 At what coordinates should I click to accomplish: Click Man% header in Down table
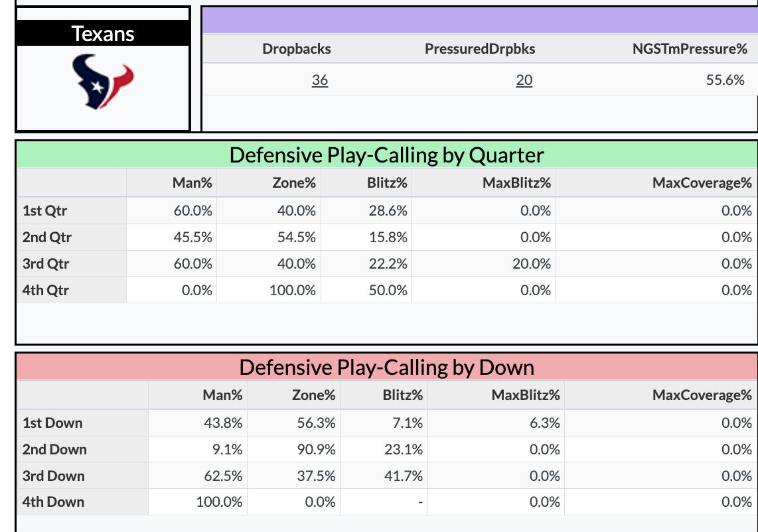(x=222, y=395)
